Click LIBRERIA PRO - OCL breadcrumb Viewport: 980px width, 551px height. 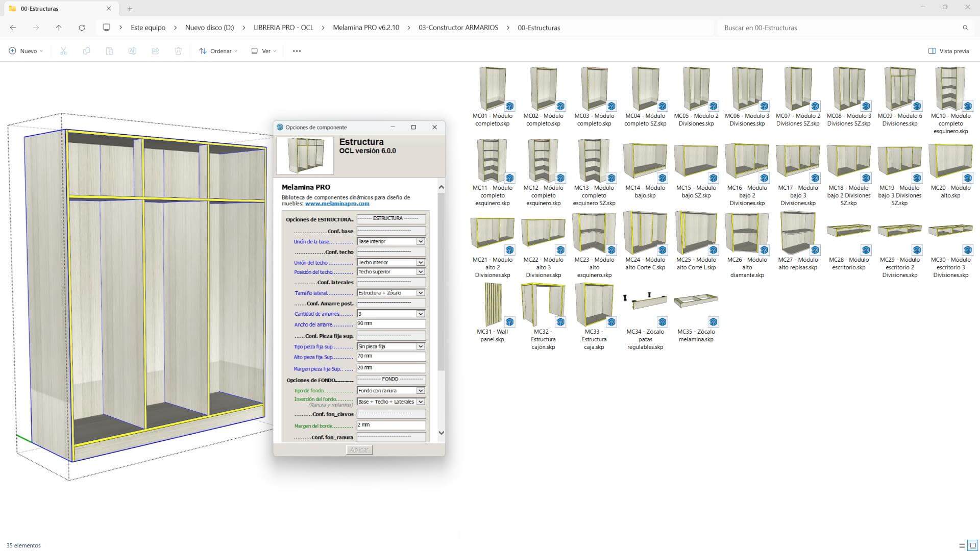283,28
